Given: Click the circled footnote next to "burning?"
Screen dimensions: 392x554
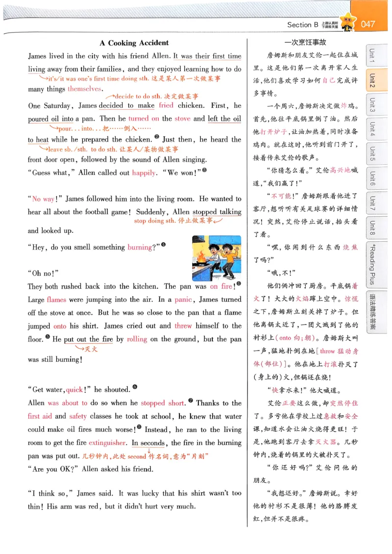Looking at the screenshot, I should [x=163, y=244].
